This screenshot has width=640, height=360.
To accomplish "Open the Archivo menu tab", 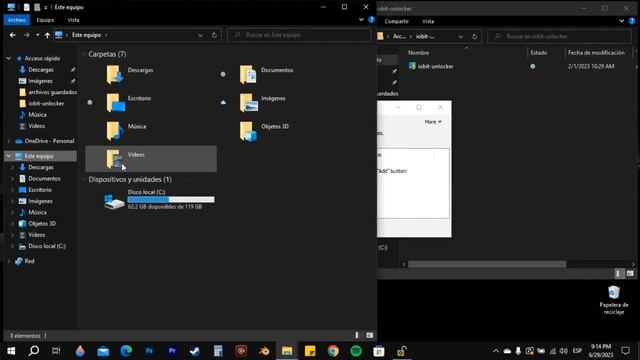I will (x=17, y=20).
